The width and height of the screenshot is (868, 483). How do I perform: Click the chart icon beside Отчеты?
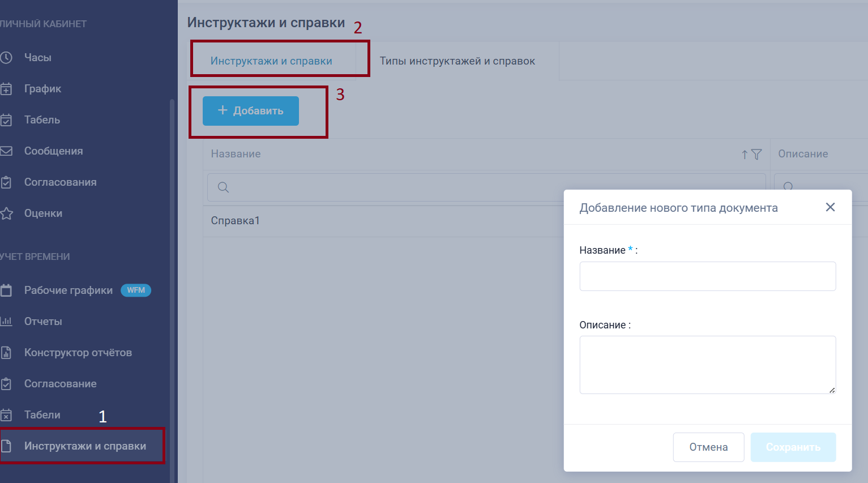[x=6, y=322]
